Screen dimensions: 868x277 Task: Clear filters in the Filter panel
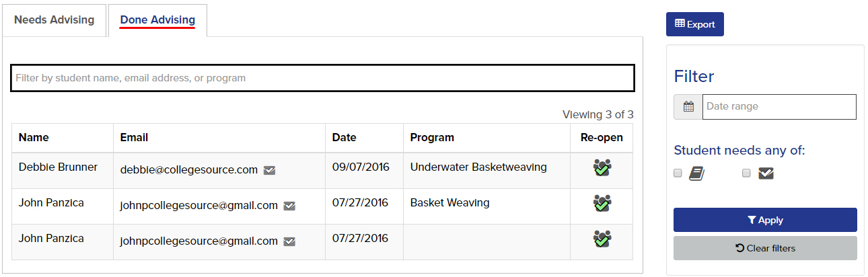point(765,248)
